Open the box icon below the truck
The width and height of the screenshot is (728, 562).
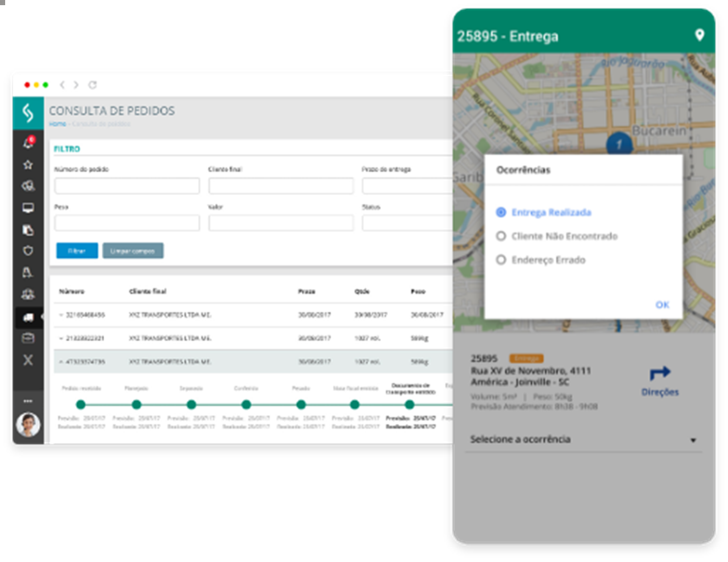28,338
